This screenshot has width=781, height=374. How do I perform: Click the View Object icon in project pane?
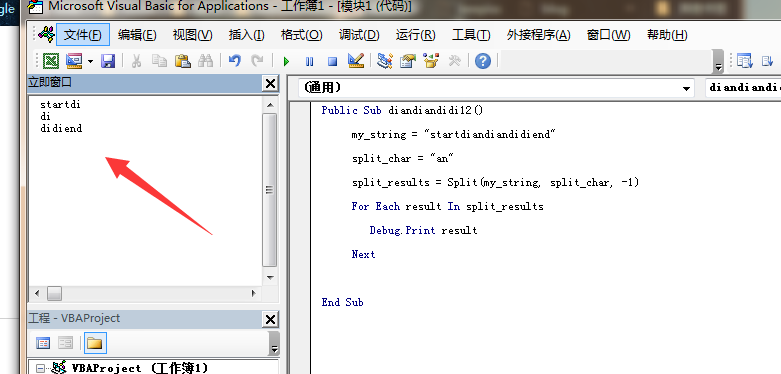[66, 343]
